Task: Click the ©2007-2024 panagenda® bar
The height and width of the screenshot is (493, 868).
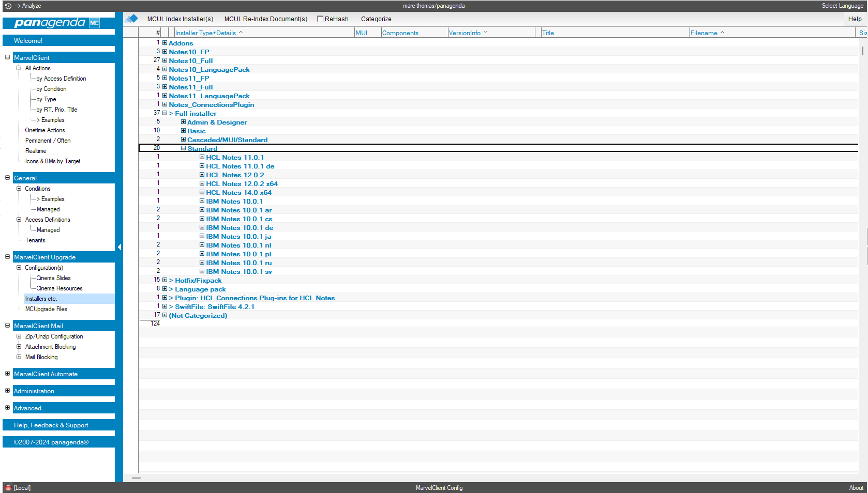Action: pyautogui.click(x=58, y=442)
